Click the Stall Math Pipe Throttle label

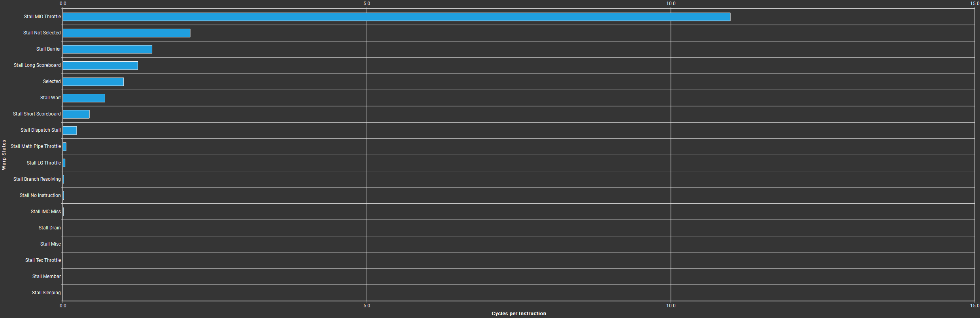pyautogui.click(x=36, y=146)
